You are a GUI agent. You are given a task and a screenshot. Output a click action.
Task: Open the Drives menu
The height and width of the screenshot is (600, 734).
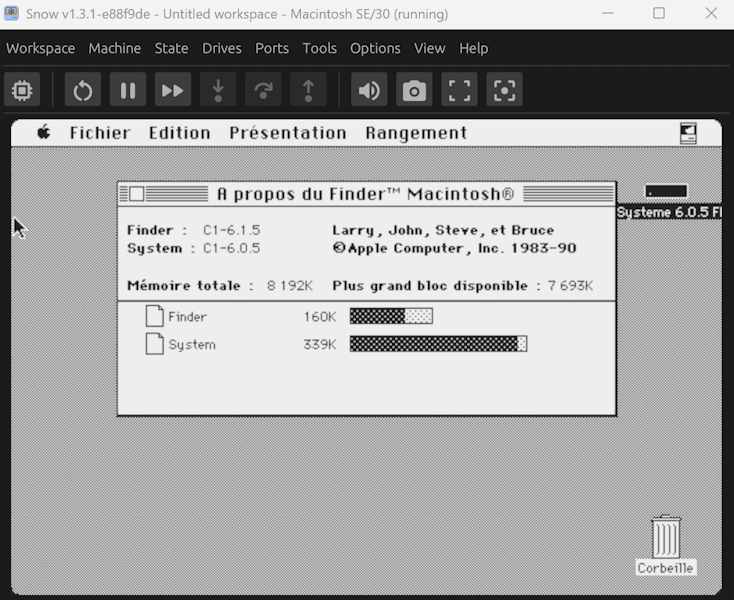[x=222, y=48]
